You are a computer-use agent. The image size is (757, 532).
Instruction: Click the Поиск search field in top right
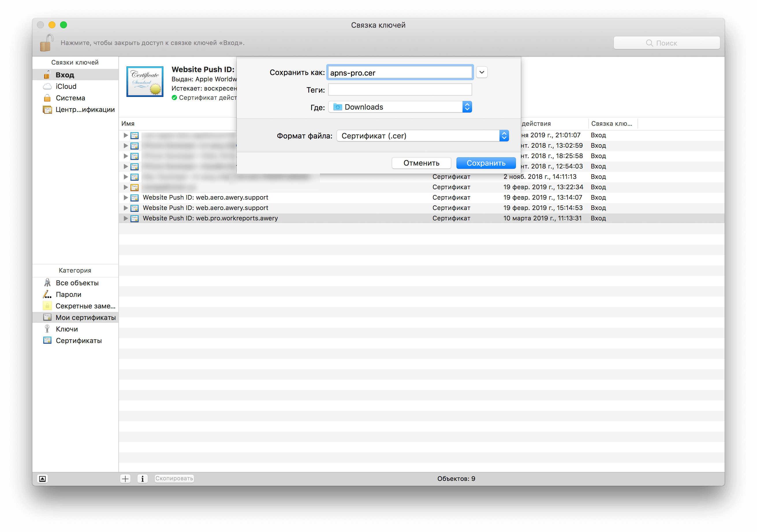(x=665, y=43)
